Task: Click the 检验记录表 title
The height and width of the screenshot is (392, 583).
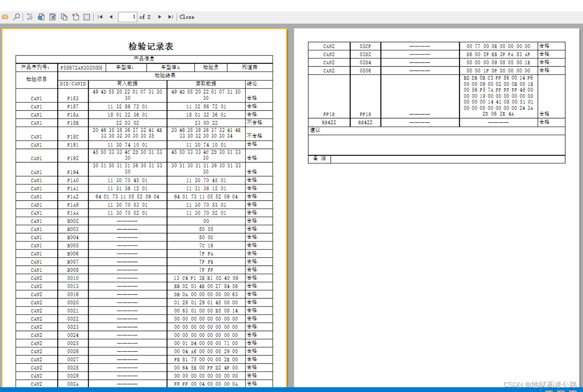Action: point(151,46)
